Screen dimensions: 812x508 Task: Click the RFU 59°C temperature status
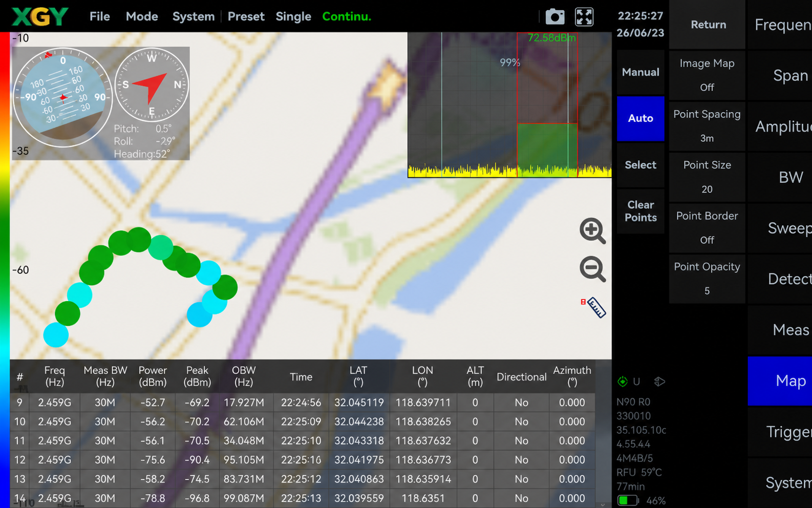pyautogui.click(x=639, y=472)
